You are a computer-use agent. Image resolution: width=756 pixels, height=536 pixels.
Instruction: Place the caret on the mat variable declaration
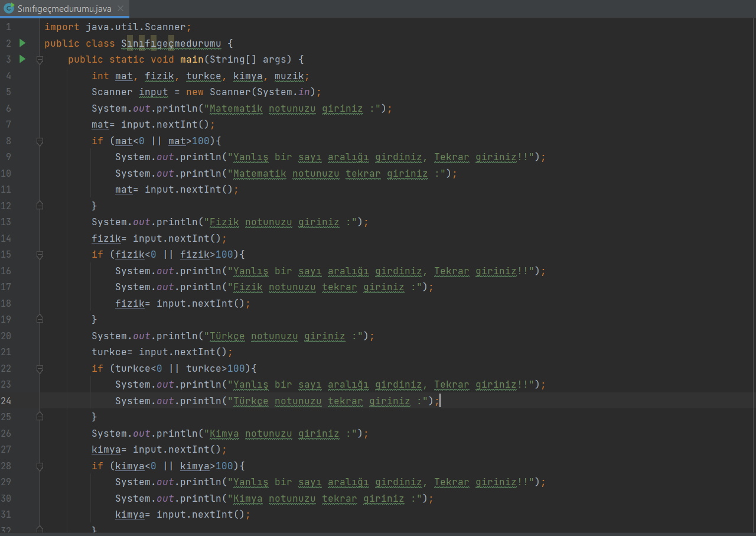click(123, 76)
